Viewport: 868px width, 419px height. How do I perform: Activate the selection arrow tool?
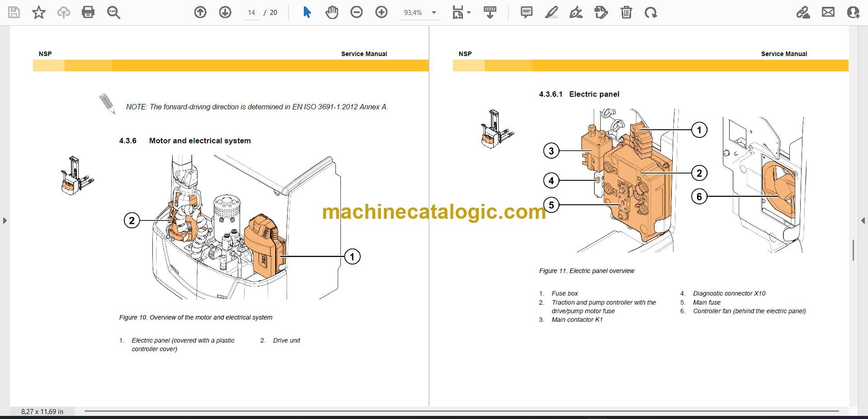click(x=307, y=12)
